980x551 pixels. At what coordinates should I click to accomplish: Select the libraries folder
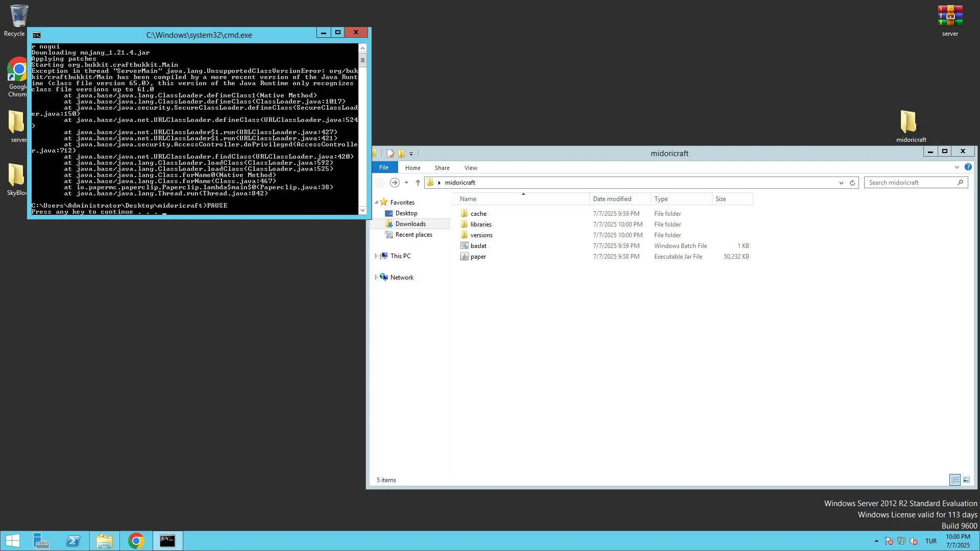481,224
